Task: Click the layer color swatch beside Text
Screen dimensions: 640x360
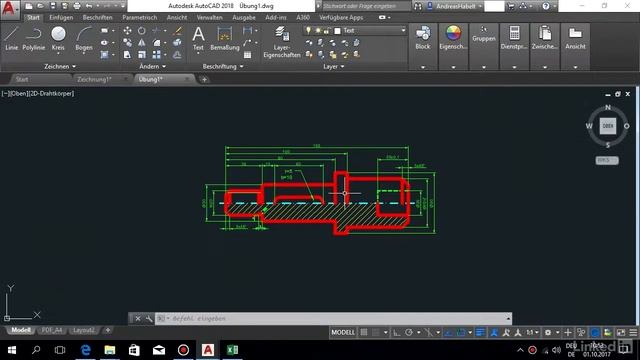Action: [x=337, y=31]
